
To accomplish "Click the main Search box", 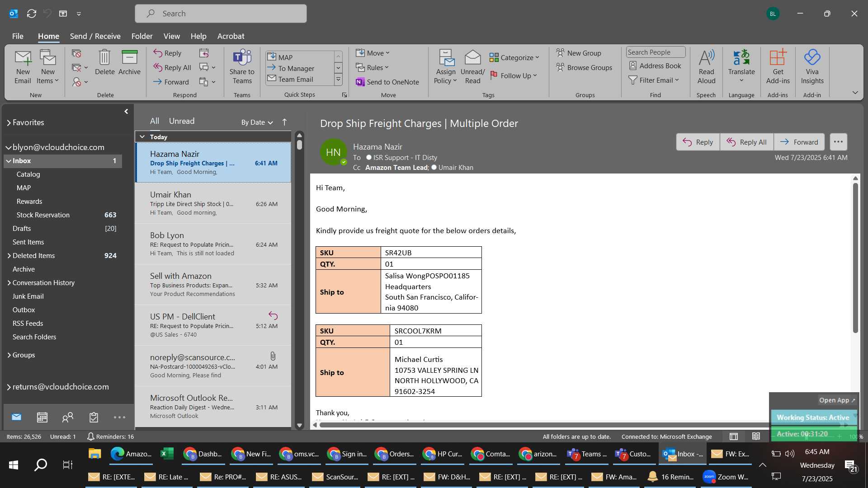I will click(221, 14).
